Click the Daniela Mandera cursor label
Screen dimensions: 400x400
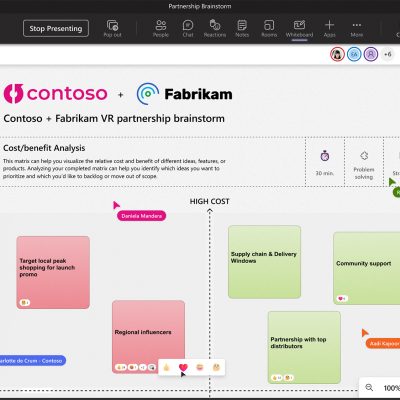pos(141,216)
